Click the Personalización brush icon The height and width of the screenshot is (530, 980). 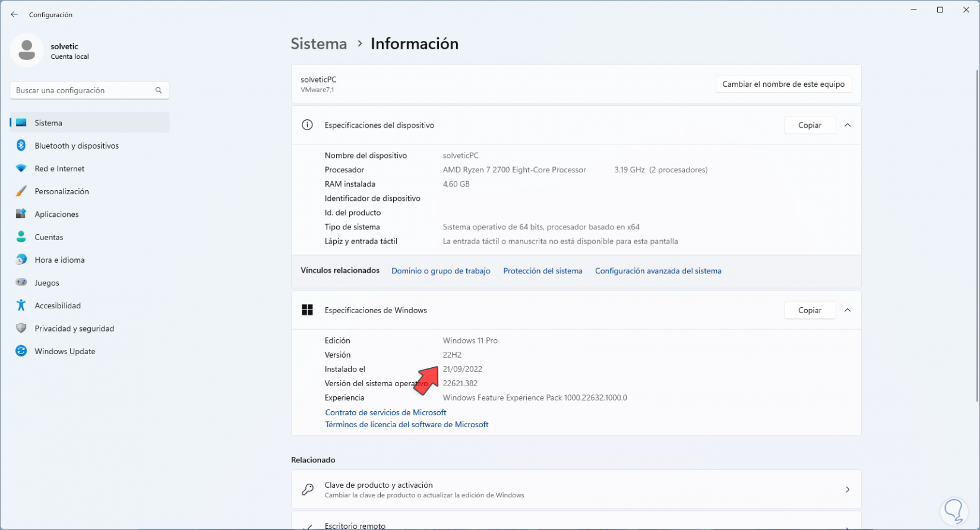click(21, 191)
